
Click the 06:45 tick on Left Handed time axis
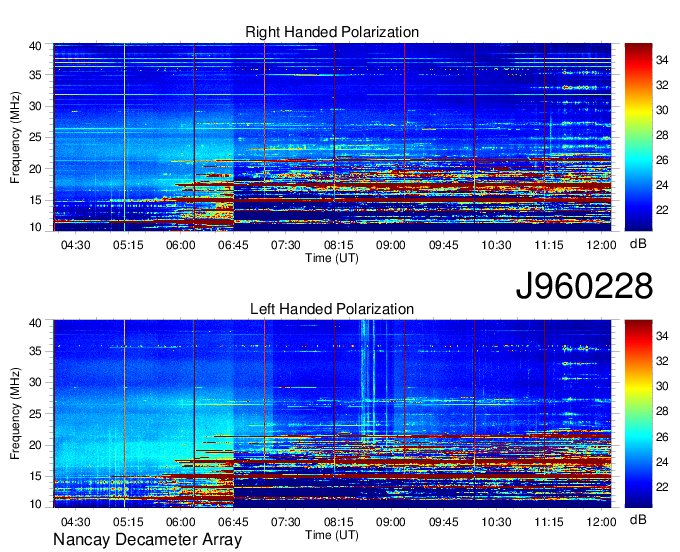point(233,522)
